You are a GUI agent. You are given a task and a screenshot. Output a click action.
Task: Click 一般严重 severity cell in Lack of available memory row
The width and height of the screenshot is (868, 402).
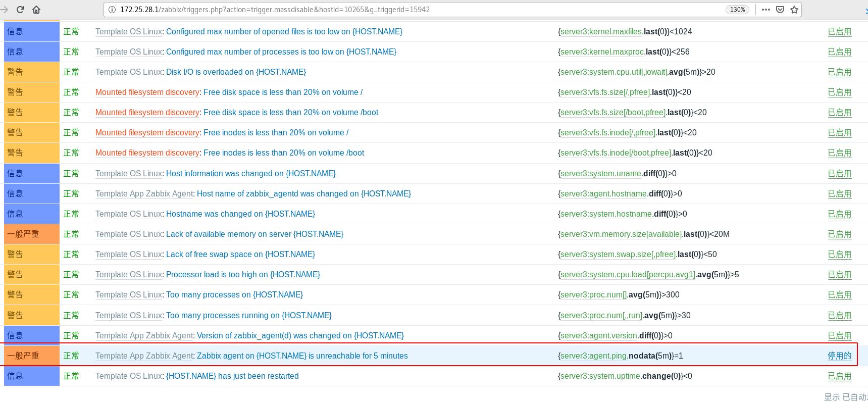click(x=32, y=234)
